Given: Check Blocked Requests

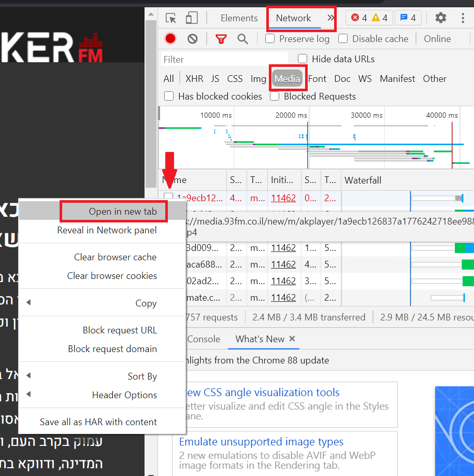Looking at the screenshot, I should pos(275,96).
